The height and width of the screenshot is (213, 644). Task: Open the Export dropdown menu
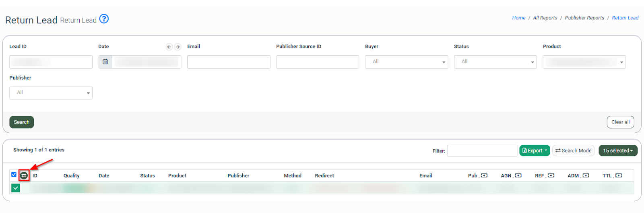[x=535, y=150]
